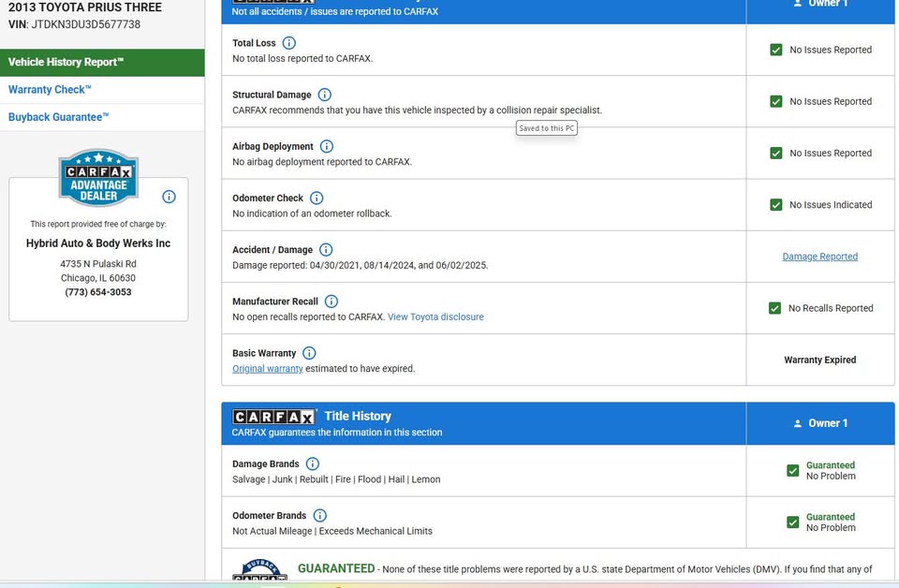899x588 pixels.
Task: Open Warranty Check section
Action: click(x=102, y=90)
